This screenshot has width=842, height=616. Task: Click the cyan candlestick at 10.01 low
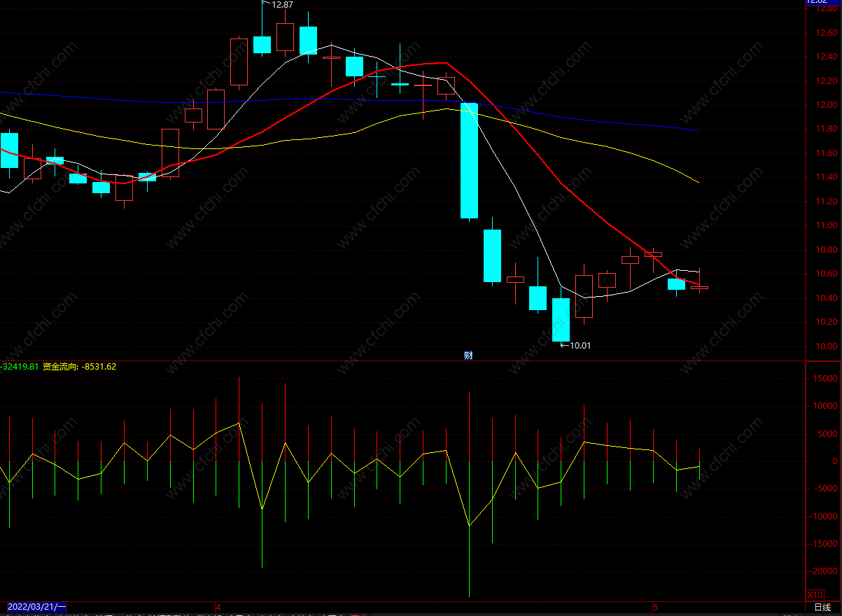click(561, 320)
